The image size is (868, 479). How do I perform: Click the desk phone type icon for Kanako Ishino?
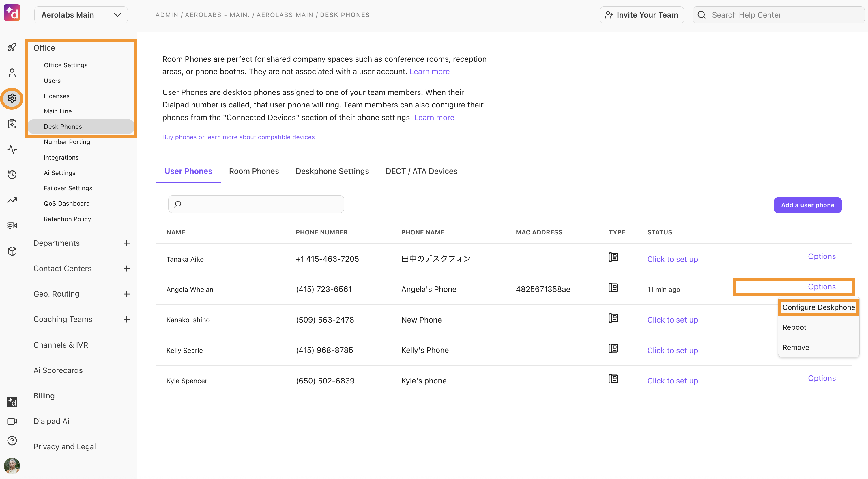pos(613,318)
